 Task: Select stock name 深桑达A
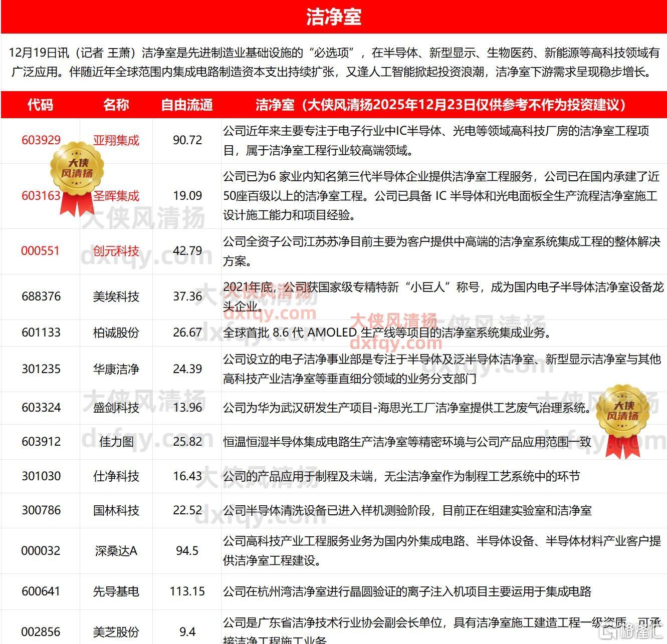click(x=116, y=551)
